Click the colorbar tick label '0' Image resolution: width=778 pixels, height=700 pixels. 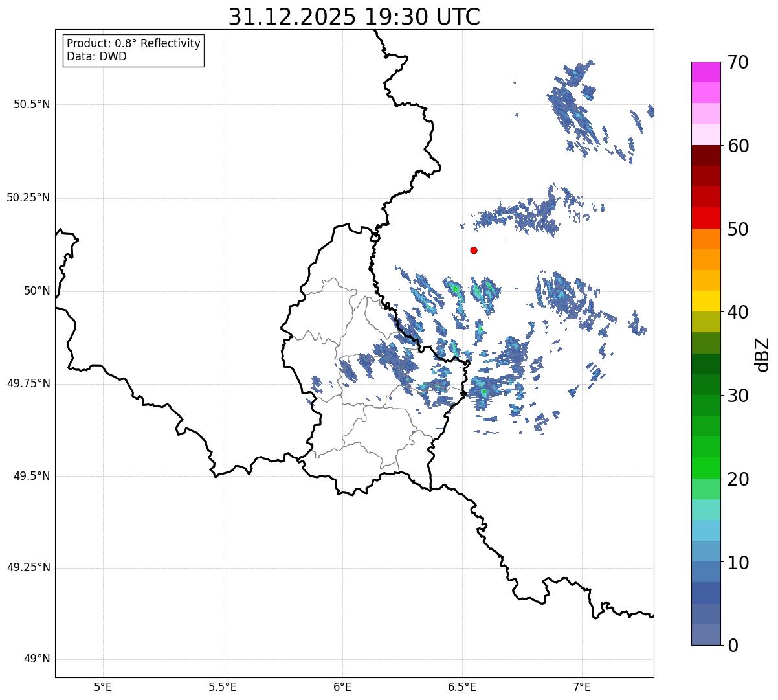731,646
